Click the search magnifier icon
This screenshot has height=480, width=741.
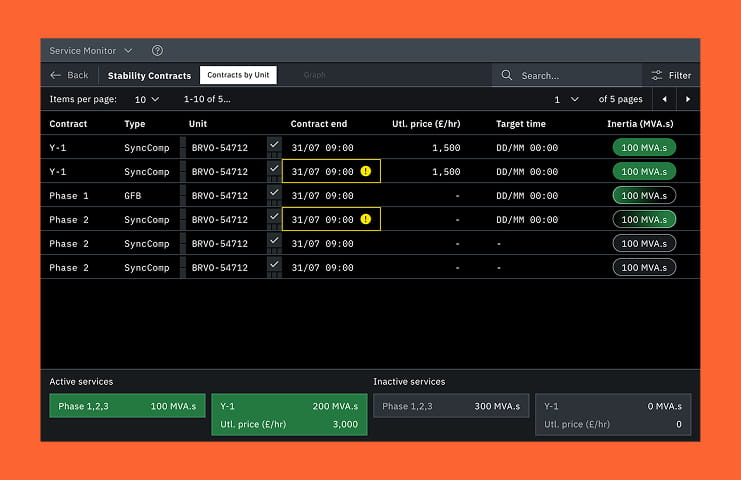pyautogui.click(x=507, y=75)
